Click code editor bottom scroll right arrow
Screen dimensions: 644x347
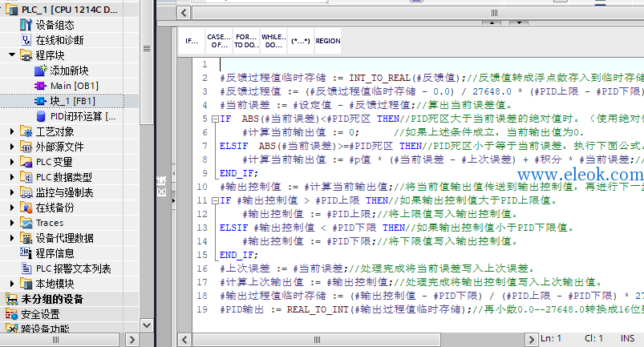[x=531, y=340]
